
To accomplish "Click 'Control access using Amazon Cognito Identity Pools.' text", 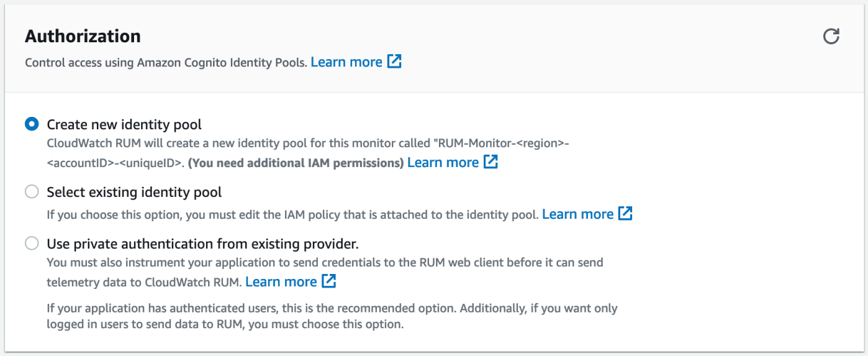I will coord(166,63).
